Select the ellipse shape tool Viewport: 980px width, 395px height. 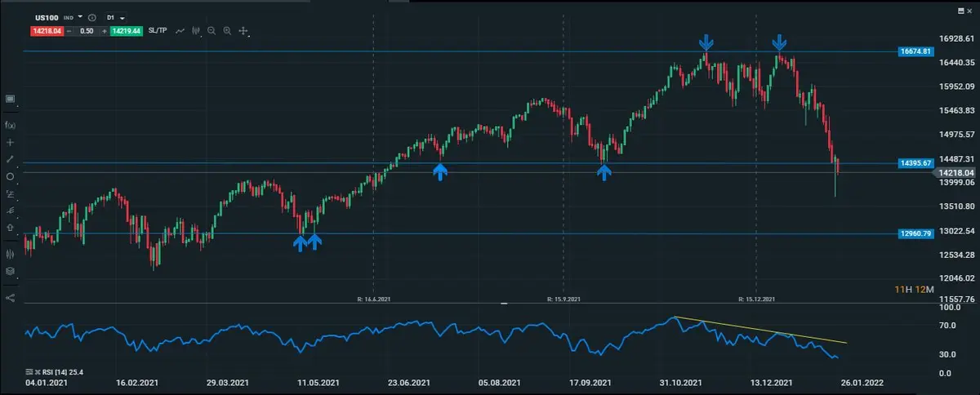(11, 176)
